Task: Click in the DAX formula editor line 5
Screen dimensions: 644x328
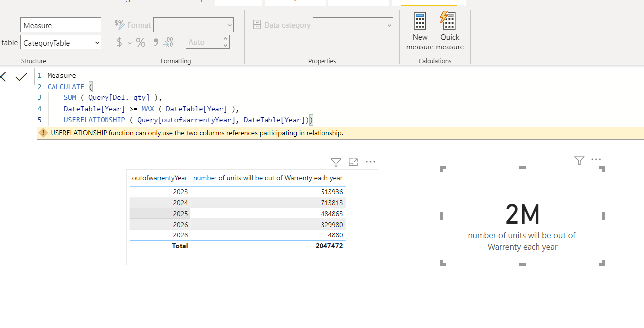Action: click(188, 120)
